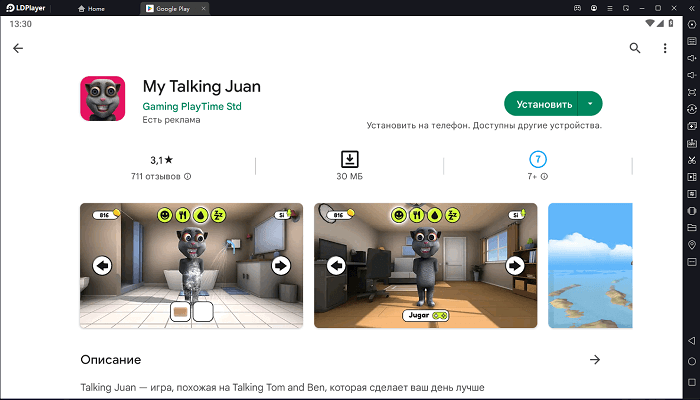This screenshot has width=700, height=400.
Task: Open LDPlayer hamburger menu in title bar
Action: [610, 8]
